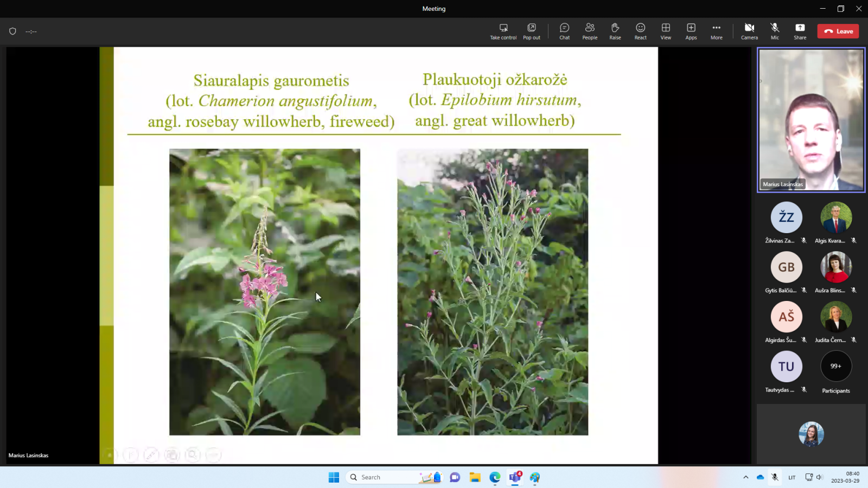Viewport: 868px width, 488px height.
Task: Show the People list
Action: (590, 31)
